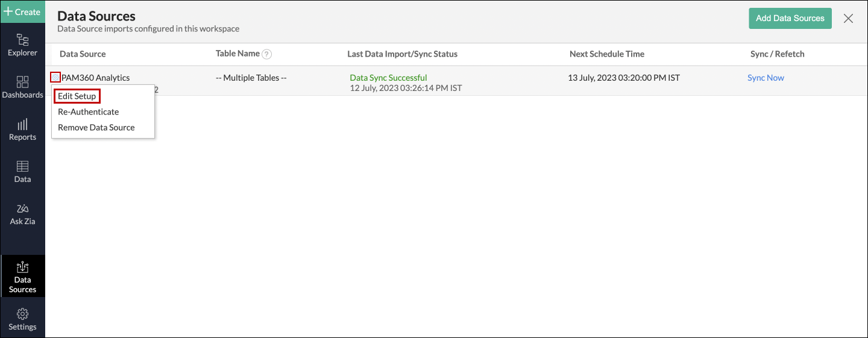Click Table Name help question-mark icon
This screenshot has height=338, width=868.
point(266,54)
